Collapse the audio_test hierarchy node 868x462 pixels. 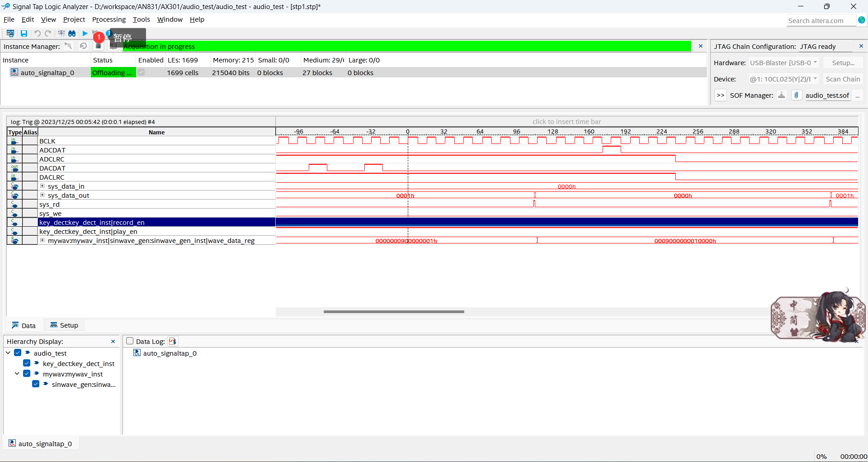[8, 353]
